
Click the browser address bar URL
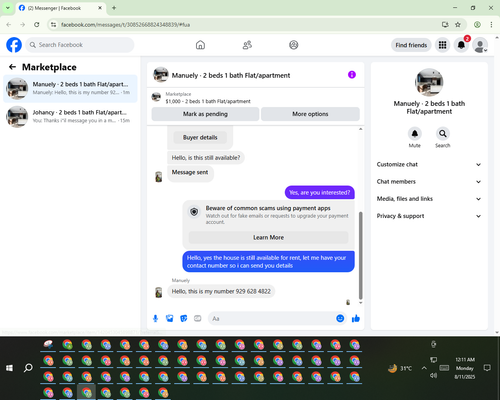tap(125, 25)
